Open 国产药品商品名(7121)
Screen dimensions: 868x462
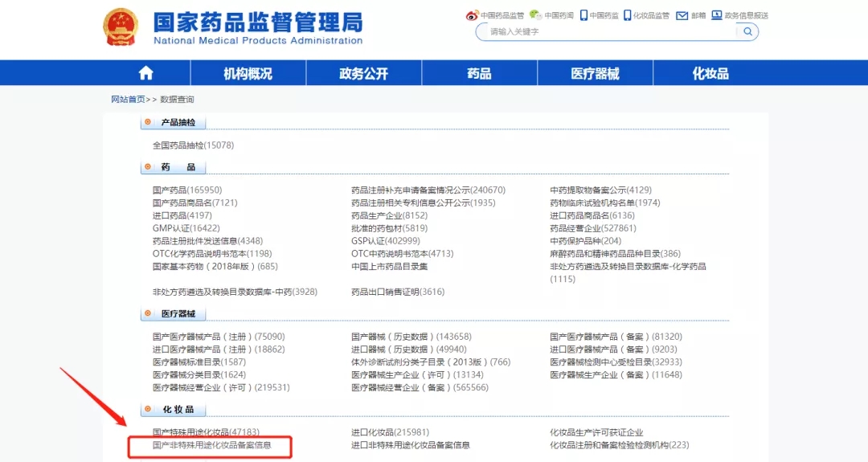point(194,202)
